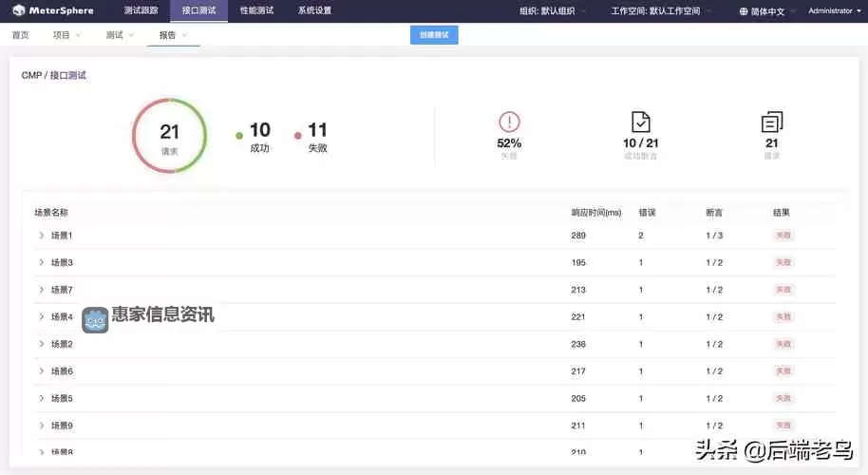Image resolution: width=868 pixels, height=475 pixels.
Task: Click the green success dot indicator
Action: click(x=239, y=136)
